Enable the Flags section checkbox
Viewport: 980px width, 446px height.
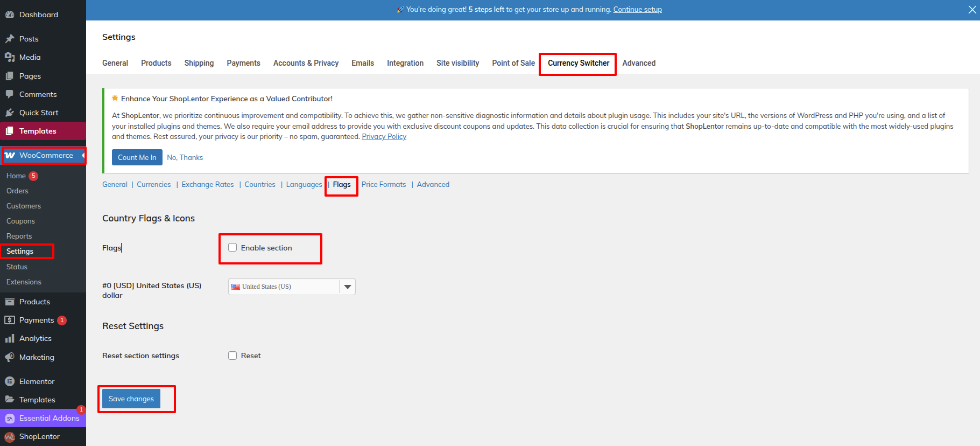coord(232,248)
